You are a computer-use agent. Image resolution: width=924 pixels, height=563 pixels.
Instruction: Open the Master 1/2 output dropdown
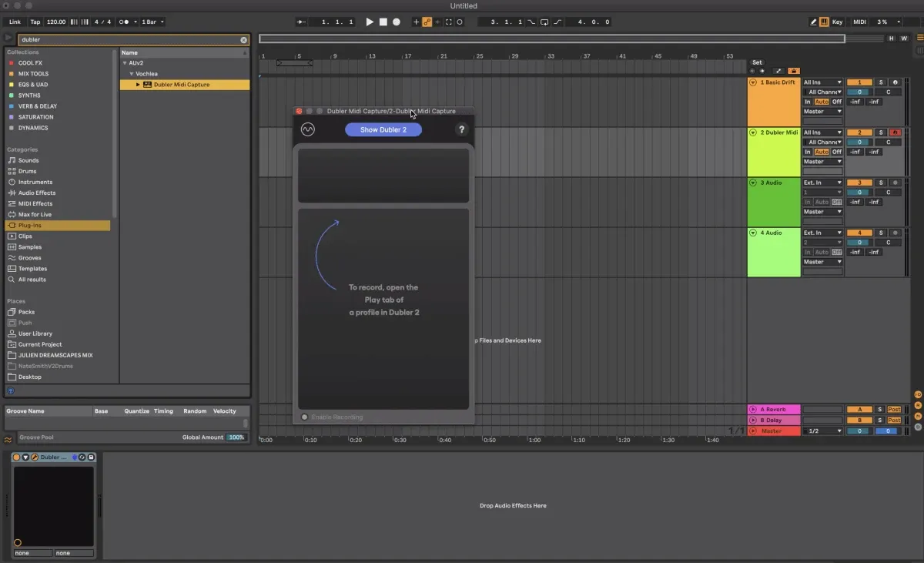(822, 431)
